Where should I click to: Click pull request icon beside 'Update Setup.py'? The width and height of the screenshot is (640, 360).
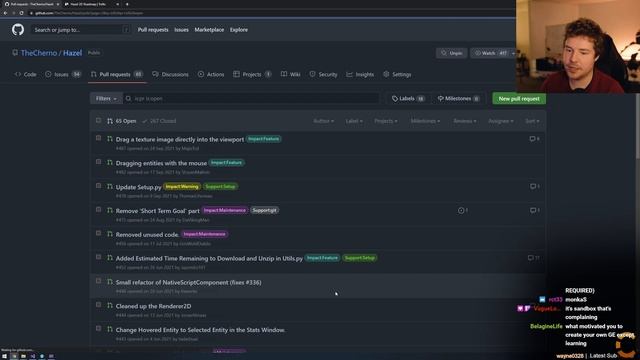(110, 187)
